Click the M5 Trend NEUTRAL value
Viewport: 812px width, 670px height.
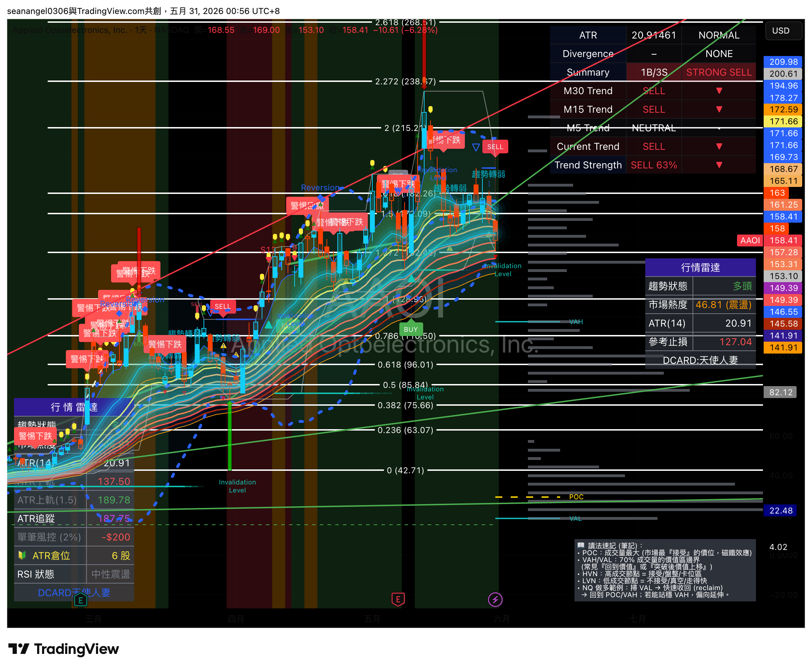point(653,128)
